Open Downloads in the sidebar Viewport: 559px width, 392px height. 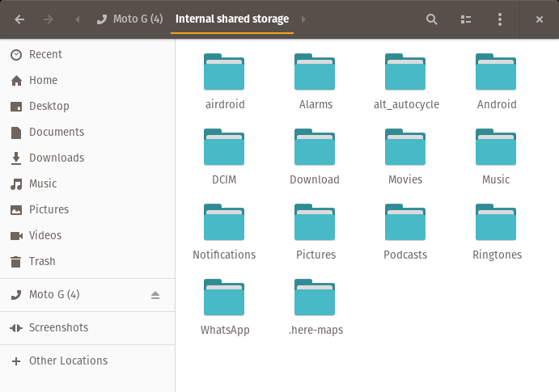click(x=56, y=158)
